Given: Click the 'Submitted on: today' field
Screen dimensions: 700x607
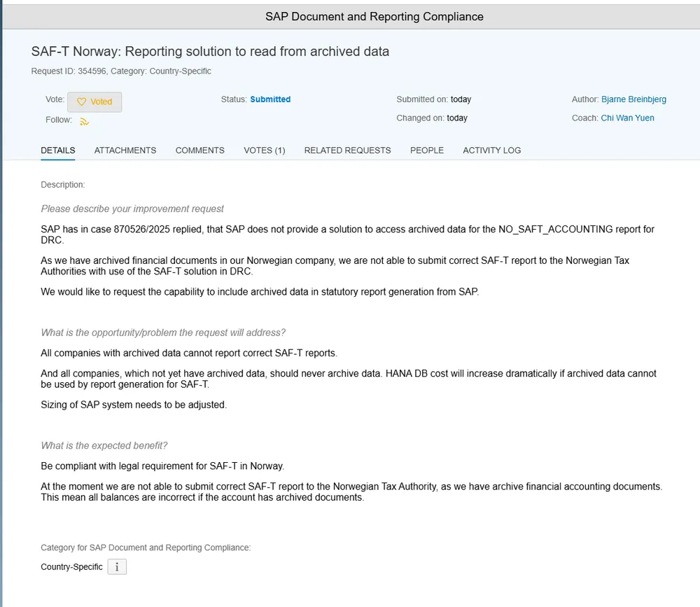Looking at the screenshot, I should [434, 99].
